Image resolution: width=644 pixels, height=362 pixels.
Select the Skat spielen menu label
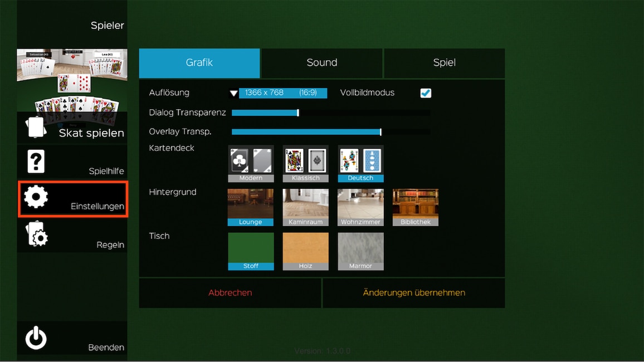(91, 133)
